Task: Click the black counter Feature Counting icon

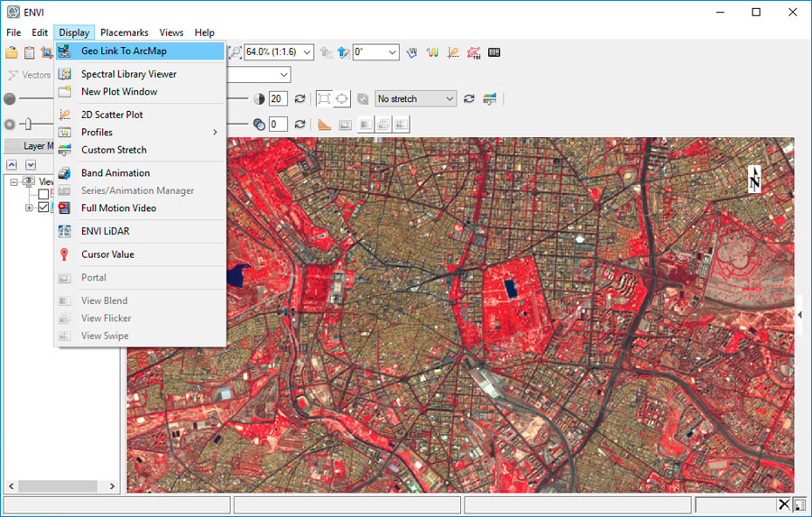Action: tap(494, 52)
